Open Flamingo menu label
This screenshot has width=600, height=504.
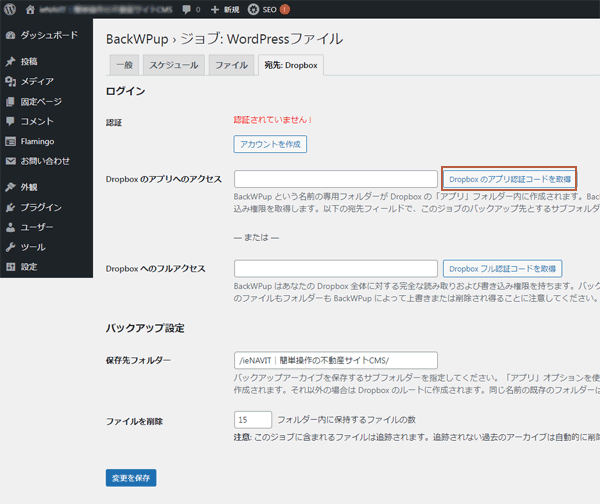pos(38,142)
